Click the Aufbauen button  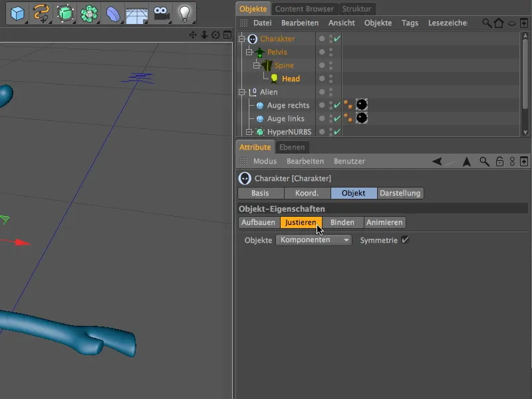258,223
